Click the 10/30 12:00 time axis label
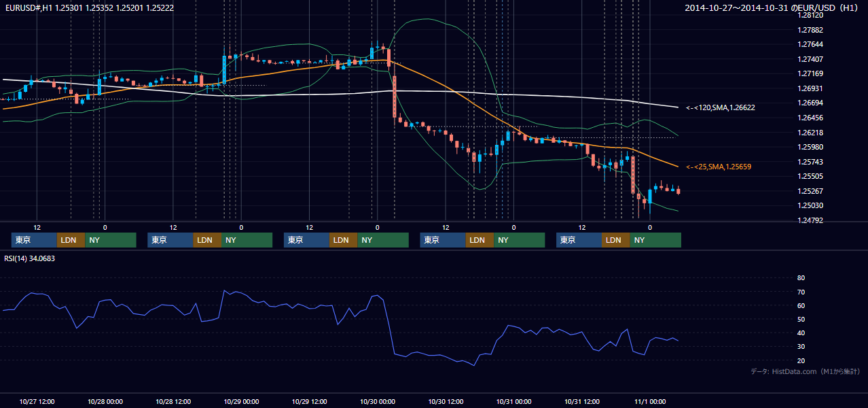 click(x=446, y=401)
